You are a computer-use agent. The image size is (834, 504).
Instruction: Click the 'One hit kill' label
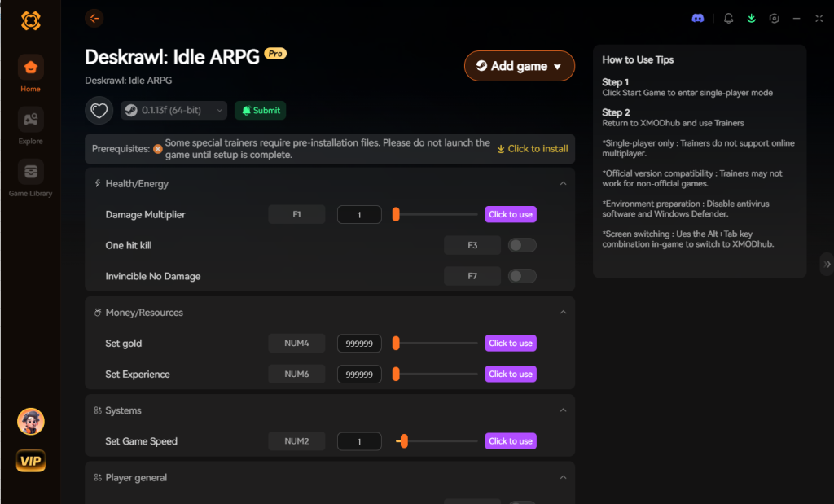(129, 245)
